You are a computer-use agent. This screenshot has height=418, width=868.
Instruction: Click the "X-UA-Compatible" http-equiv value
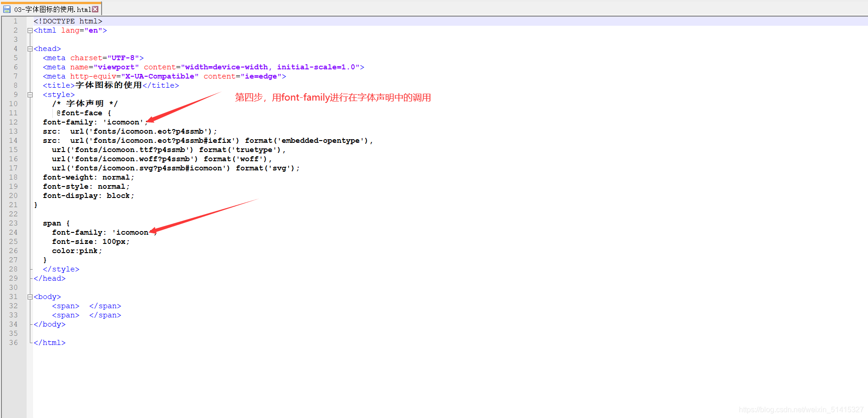160,76
